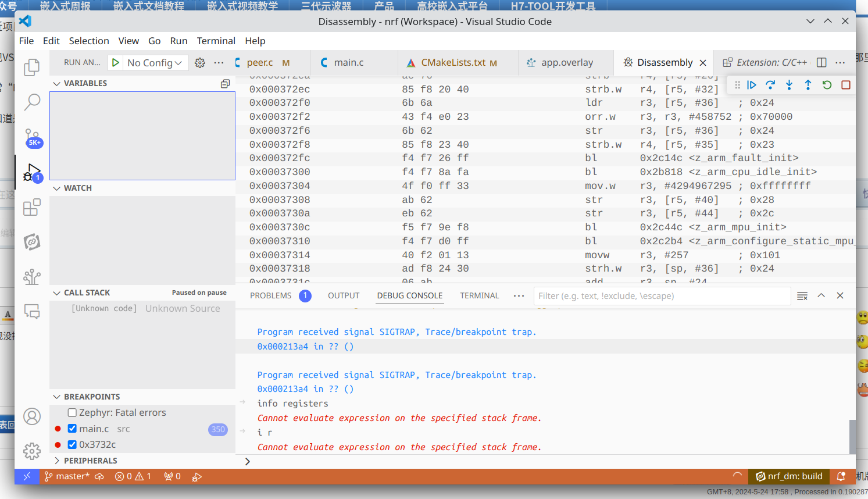Open launch.json via gear icon

click(200, 62)
